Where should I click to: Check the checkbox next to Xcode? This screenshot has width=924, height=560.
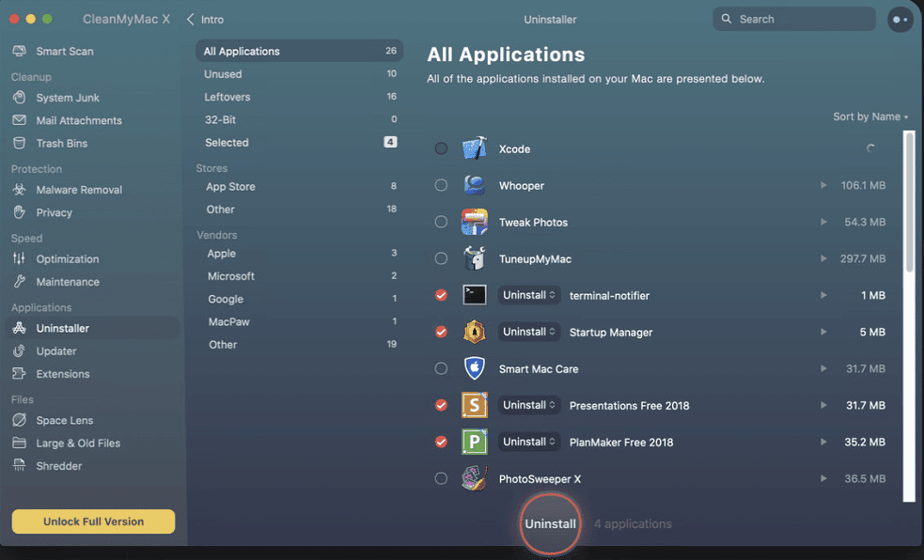[441, 148]
